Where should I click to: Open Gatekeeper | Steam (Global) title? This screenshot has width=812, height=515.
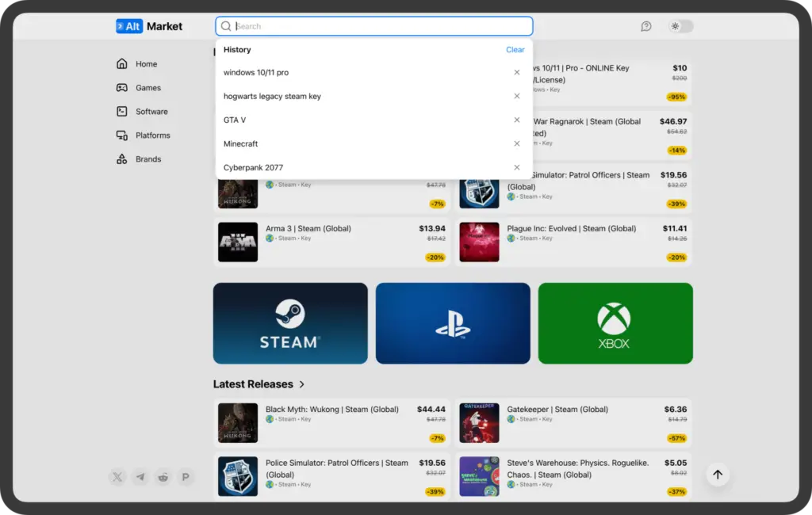coord(557,410)
